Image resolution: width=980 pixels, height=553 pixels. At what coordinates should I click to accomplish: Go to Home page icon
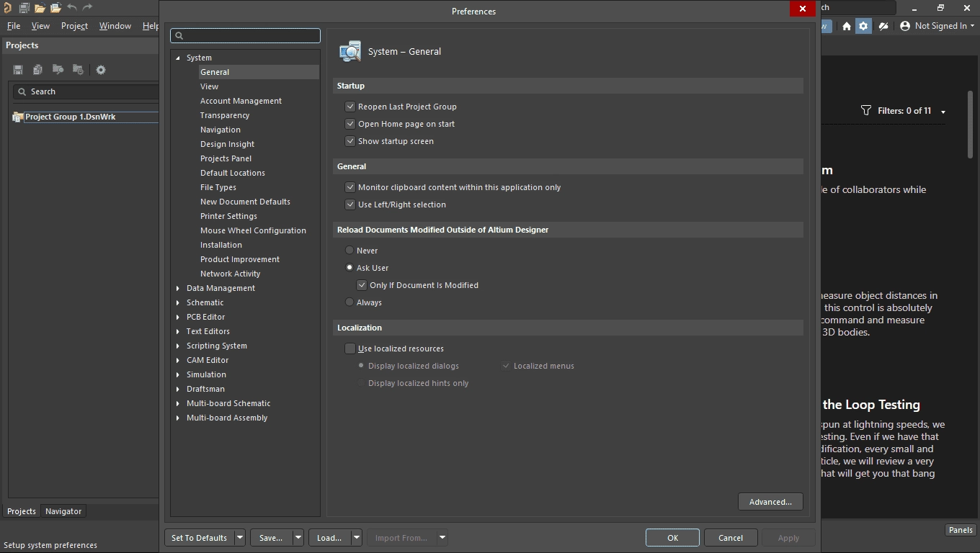pos(847,26)
